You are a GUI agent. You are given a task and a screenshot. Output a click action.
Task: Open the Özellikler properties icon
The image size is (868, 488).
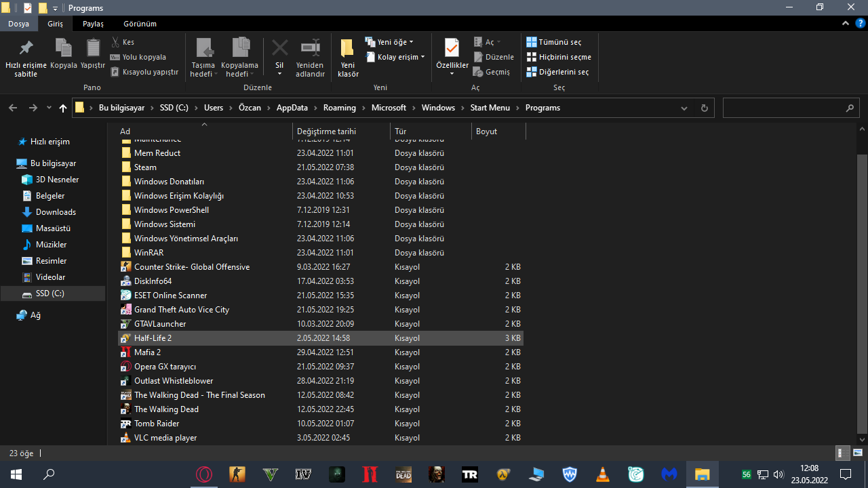[452, 48]
